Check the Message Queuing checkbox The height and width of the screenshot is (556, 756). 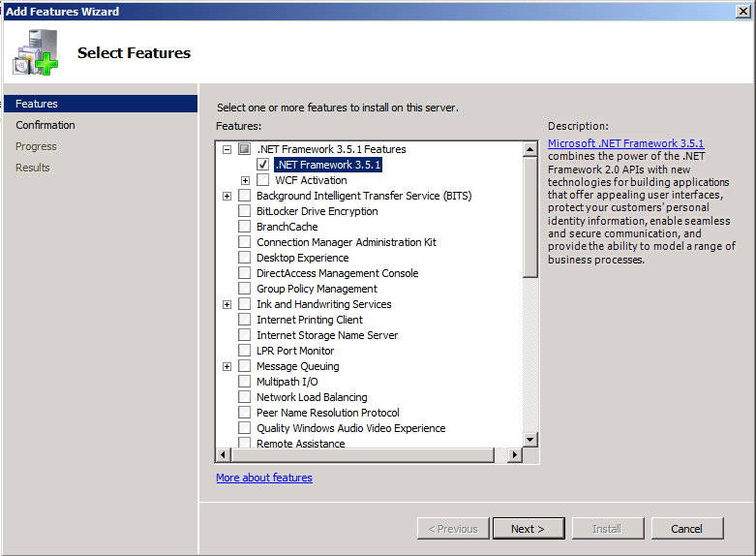[x=245, y=366]
